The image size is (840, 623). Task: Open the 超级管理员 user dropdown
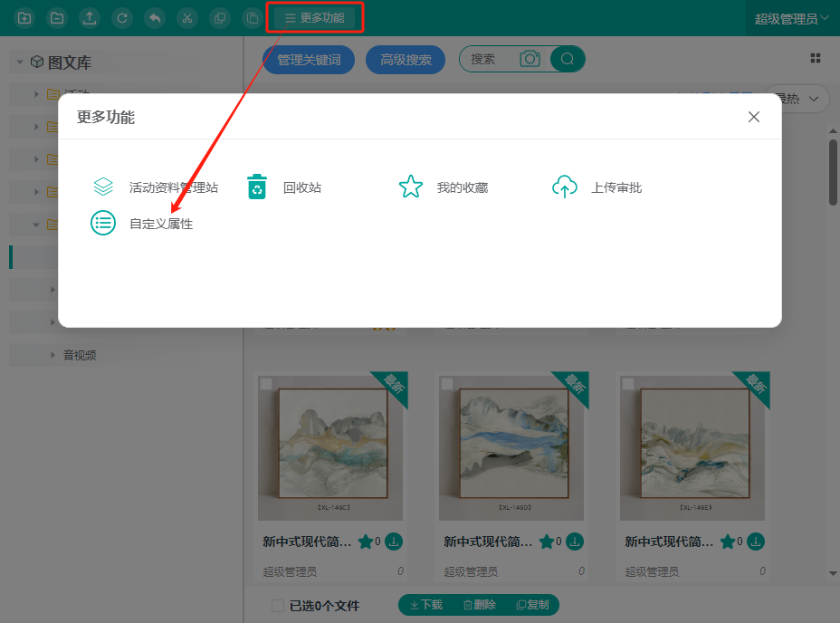click(x=792, y=18)
